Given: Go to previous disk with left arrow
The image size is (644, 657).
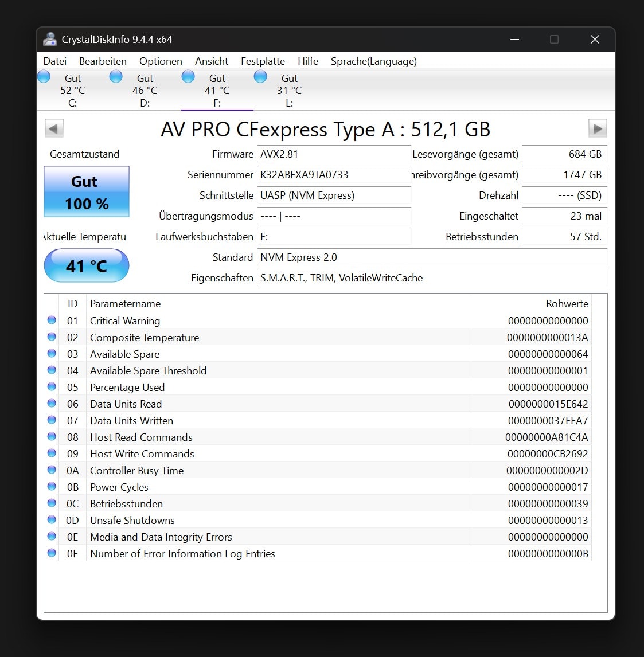Looking at the screenshot, I should pyautogui.click(x=54, y=128).
